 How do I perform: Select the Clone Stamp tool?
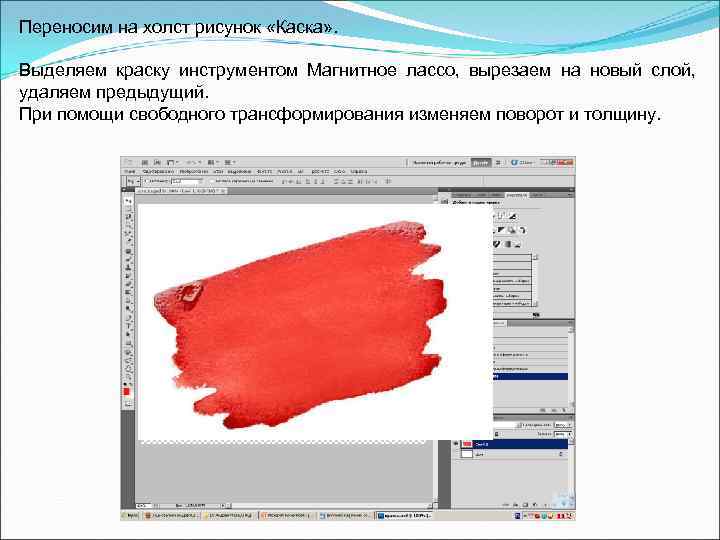pos(128,267)
